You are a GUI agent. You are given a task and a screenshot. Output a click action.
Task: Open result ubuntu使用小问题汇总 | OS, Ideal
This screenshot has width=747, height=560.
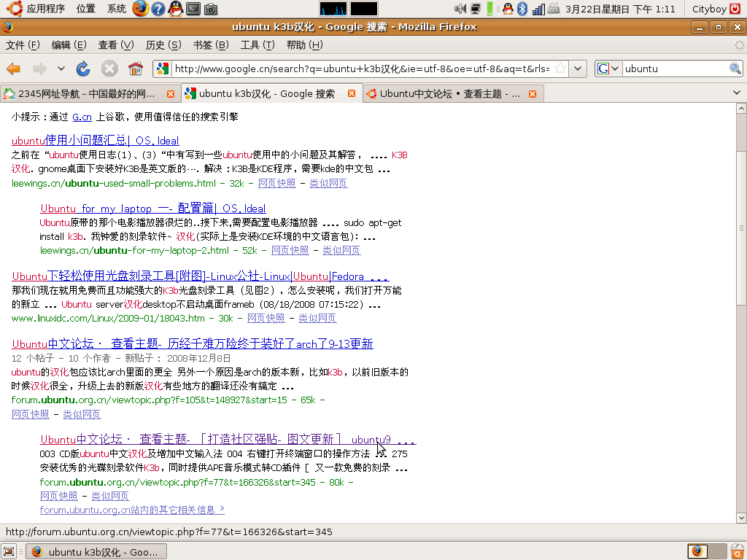pyautogui.click(x=96, y=141)
